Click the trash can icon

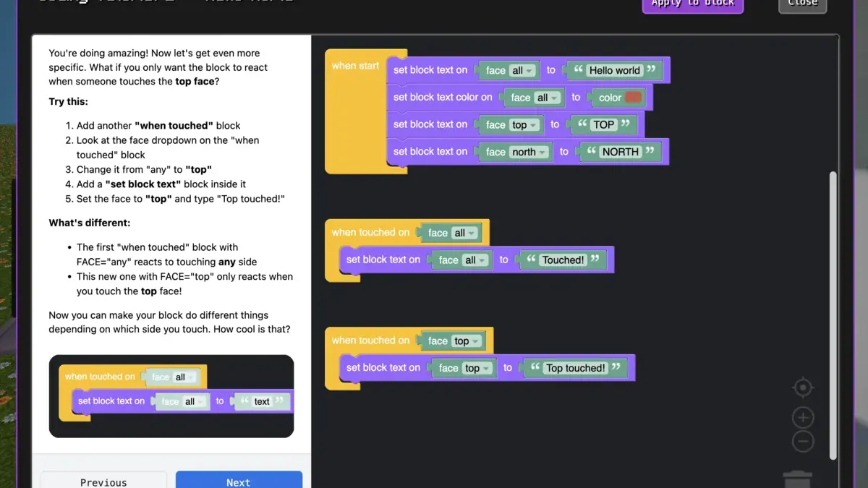tap(797, 479)
